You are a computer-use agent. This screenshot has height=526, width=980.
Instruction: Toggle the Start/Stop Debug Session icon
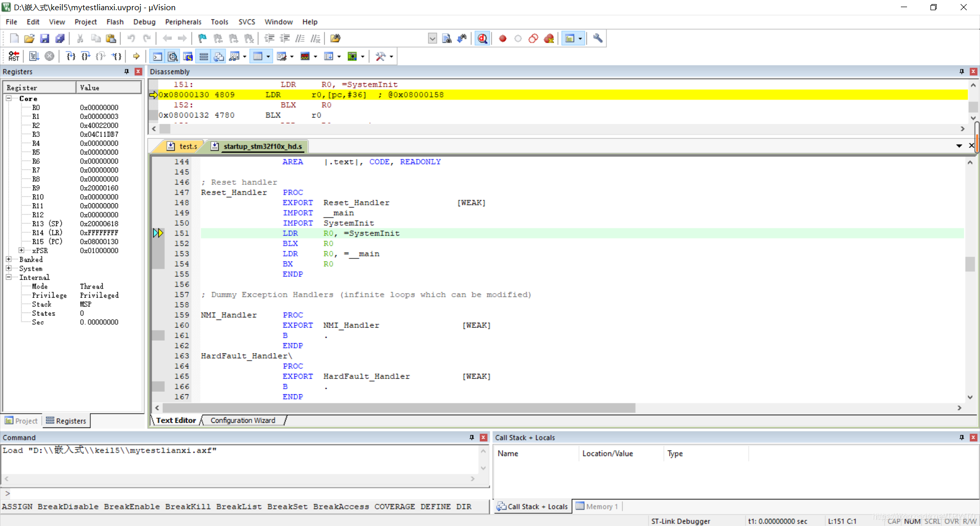point(482,38)
